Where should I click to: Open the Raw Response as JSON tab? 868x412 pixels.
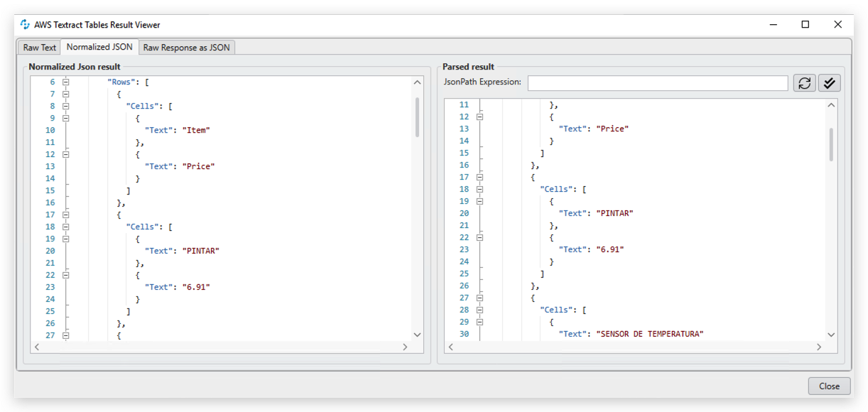pos(186,47)
